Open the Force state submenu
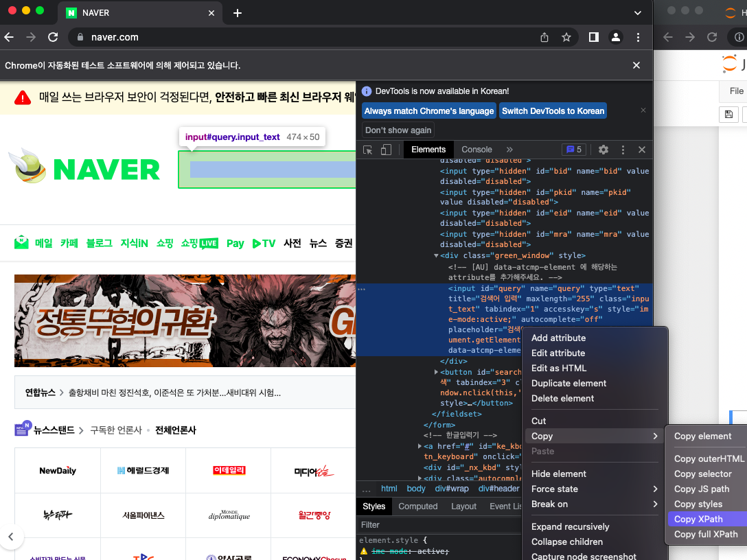 (x=595, y=489)
